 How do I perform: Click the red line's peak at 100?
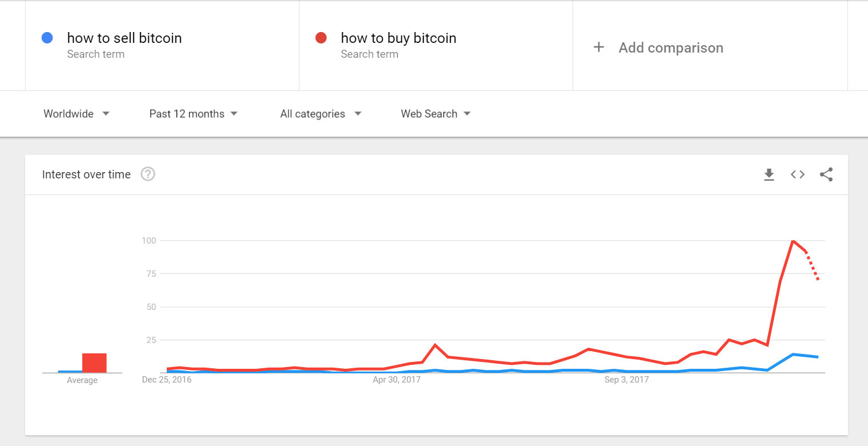[793, 241]
